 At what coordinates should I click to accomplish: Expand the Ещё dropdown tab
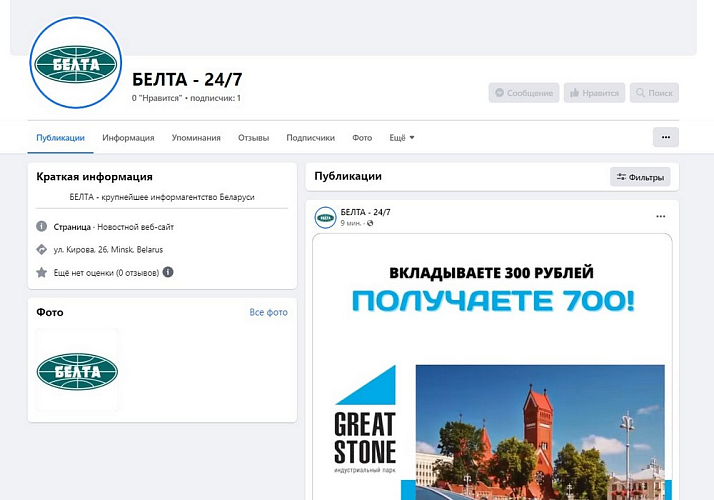click(x=401, y=138)
